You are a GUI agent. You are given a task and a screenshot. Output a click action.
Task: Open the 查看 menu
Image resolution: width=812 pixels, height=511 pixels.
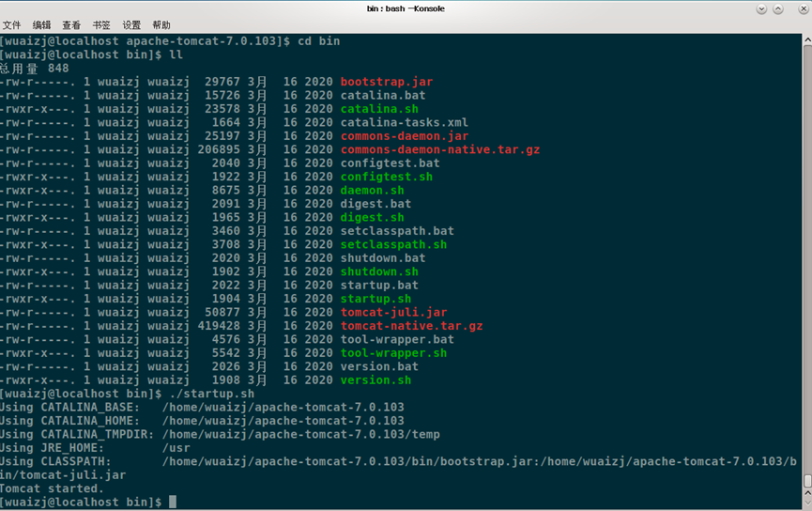coord(71,24)
